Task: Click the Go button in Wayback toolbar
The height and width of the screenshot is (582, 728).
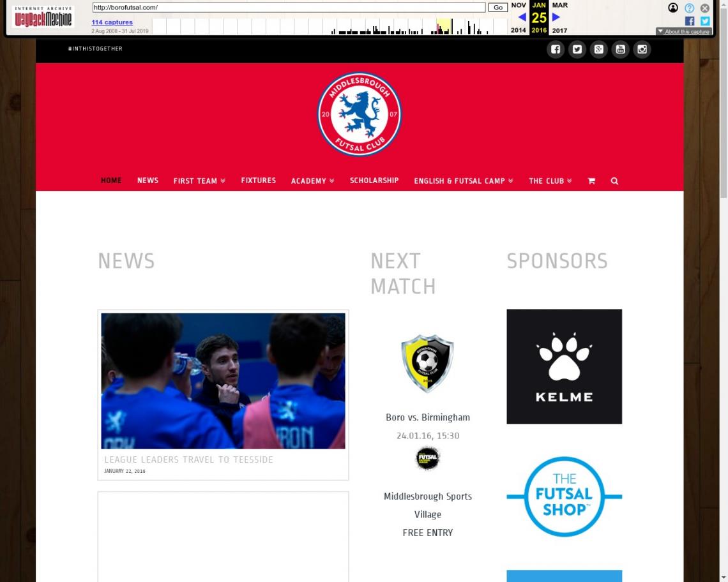Action: [x=497, y=8]
